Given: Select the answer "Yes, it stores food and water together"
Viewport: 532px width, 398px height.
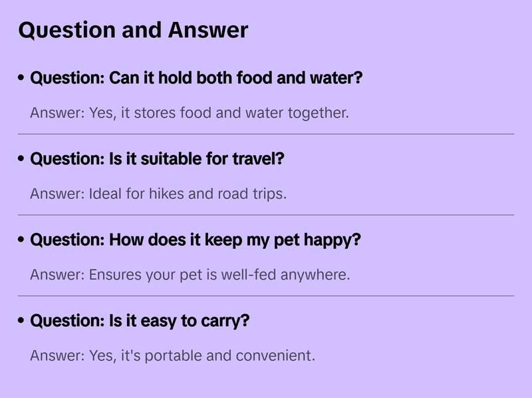Looking at the screenshot, I should coord(189,113).
